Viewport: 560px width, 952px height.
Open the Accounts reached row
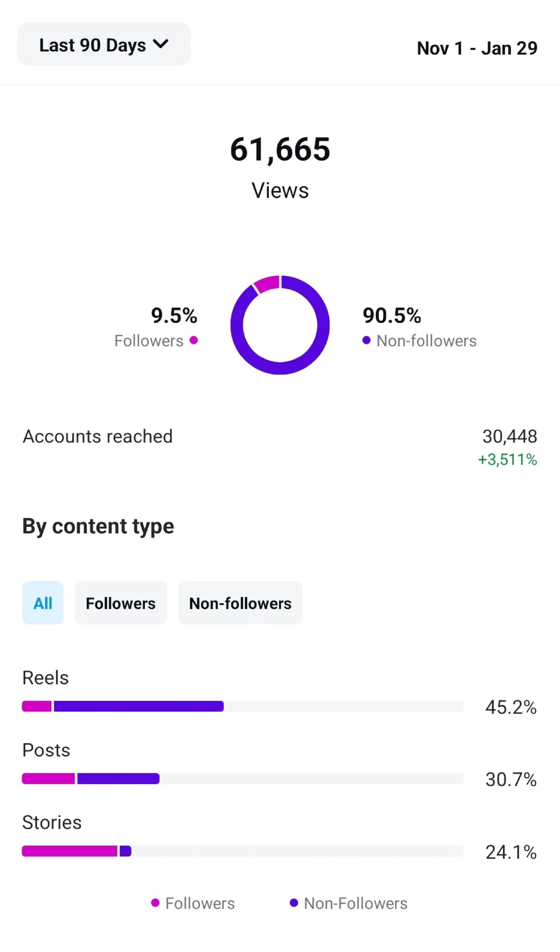pyautogui.click(x=97, y=436)
